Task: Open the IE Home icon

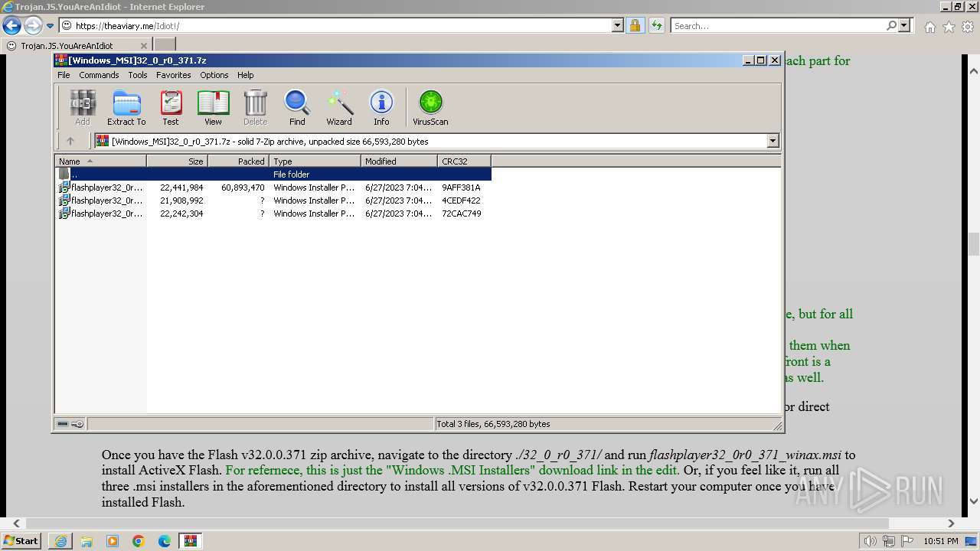Action: 929,27
